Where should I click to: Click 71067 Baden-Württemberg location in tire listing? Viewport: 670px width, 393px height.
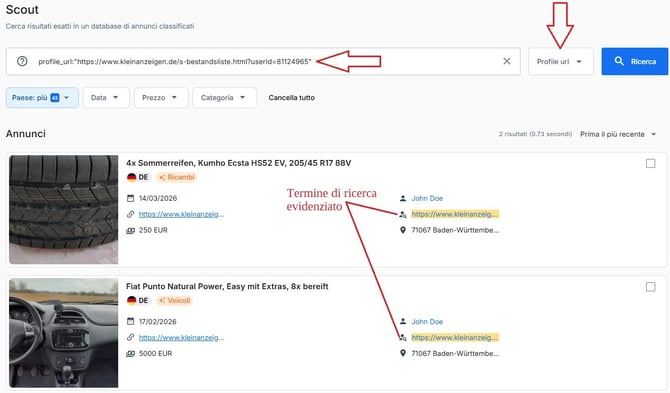pos(455,230)
